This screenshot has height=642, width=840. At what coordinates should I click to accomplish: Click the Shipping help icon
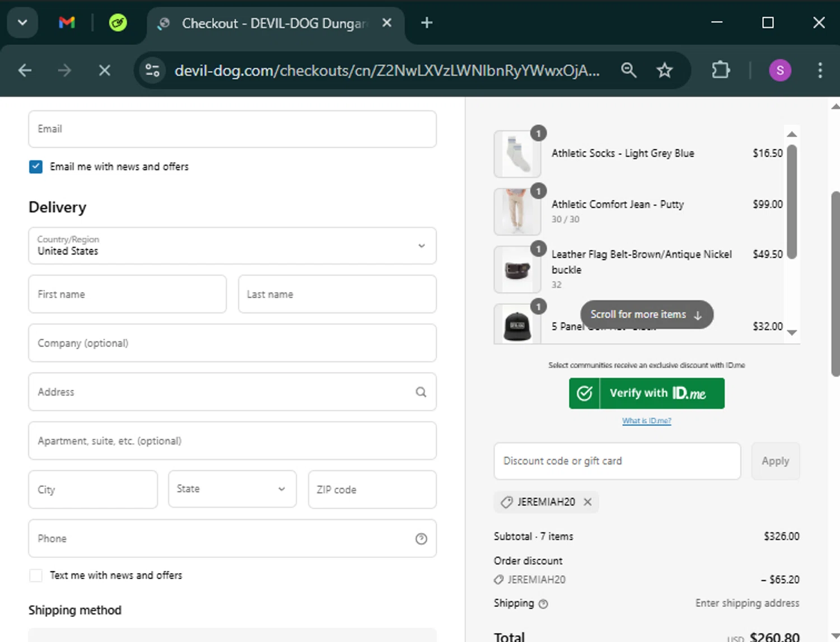point(543,604)
